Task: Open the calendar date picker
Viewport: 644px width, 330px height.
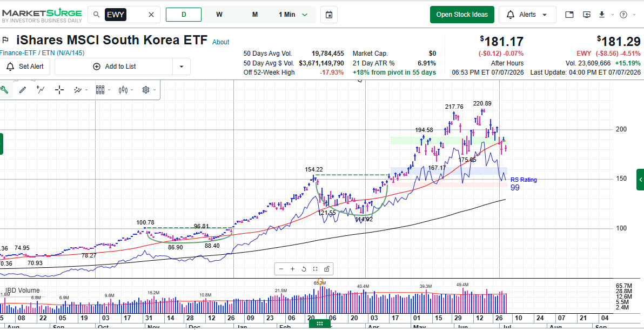Action: pyautogui.click(x=329, y=15)
